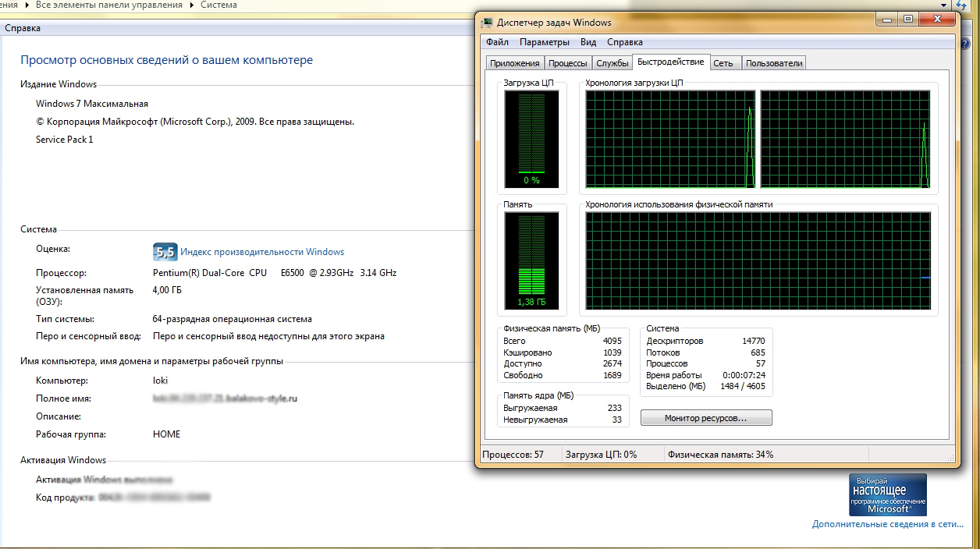This screenshot has height=549, width=980.
Task: Click the Загрузка ЦП 0 % gauge
Action: 531,139
